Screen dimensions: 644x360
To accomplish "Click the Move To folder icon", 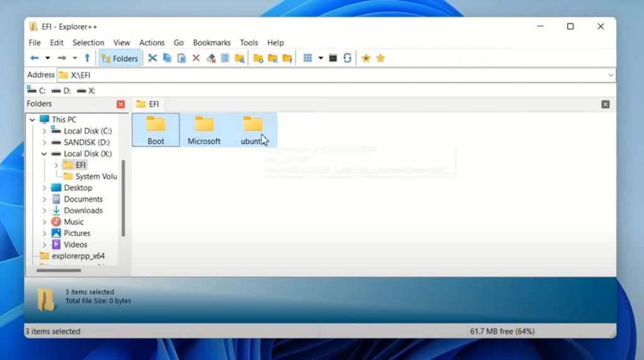I will click(287, 59).
